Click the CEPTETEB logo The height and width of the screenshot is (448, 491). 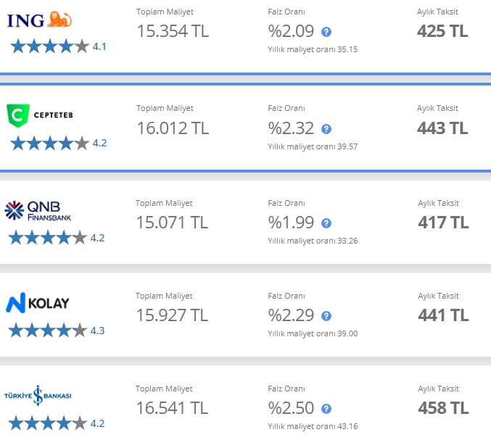(40, 115)
